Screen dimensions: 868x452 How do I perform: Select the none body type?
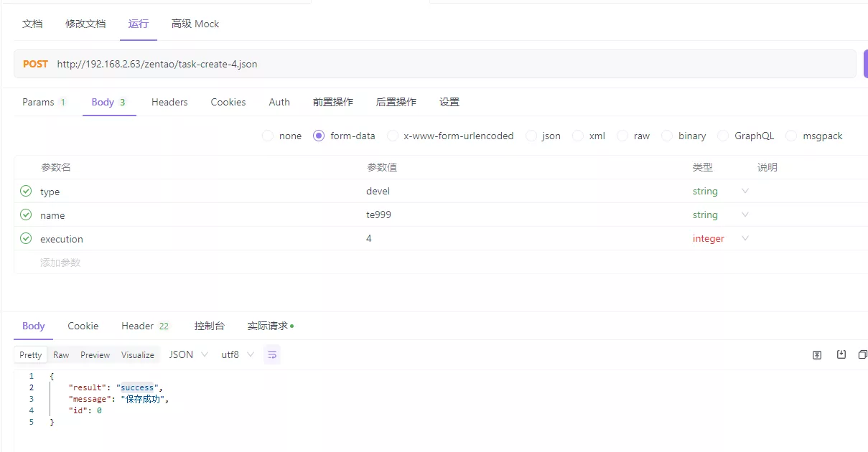(x=268, y=136)
